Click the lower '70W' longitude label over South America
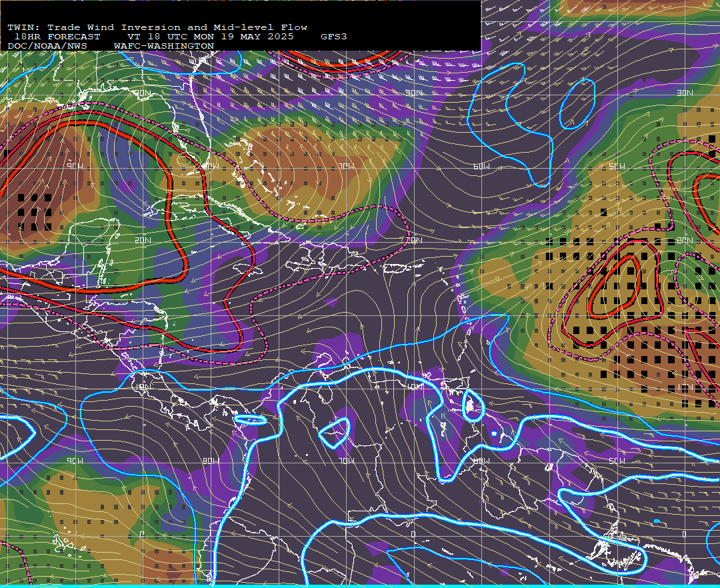This screenshot has height=588, width=720. (346, 461)
